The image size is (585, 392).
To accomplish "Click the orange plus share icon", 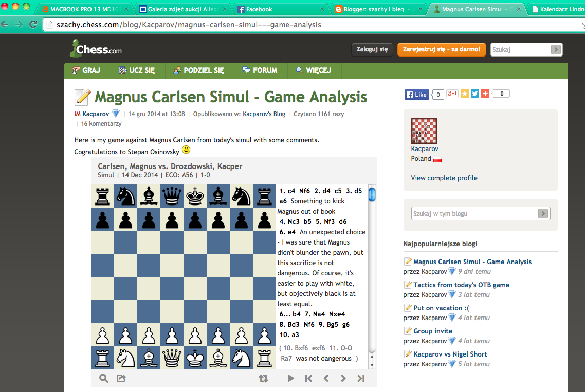I will point(485,94).
